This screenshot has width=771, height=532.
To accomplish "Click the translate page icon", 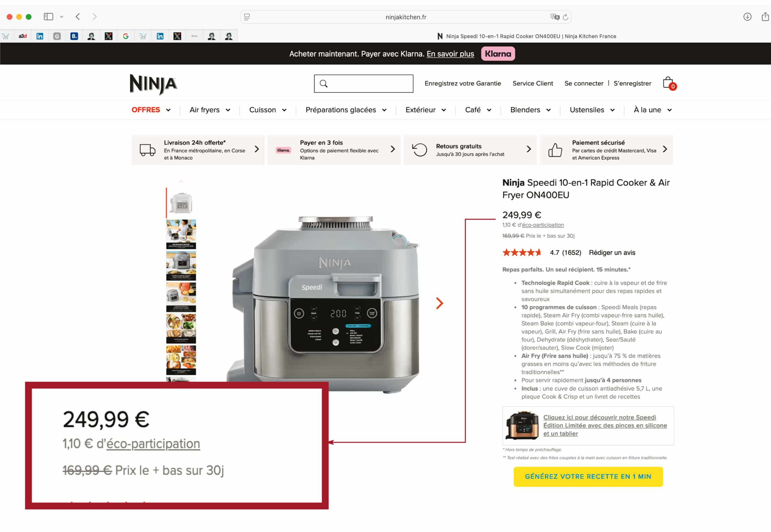I will click(554, 17).
